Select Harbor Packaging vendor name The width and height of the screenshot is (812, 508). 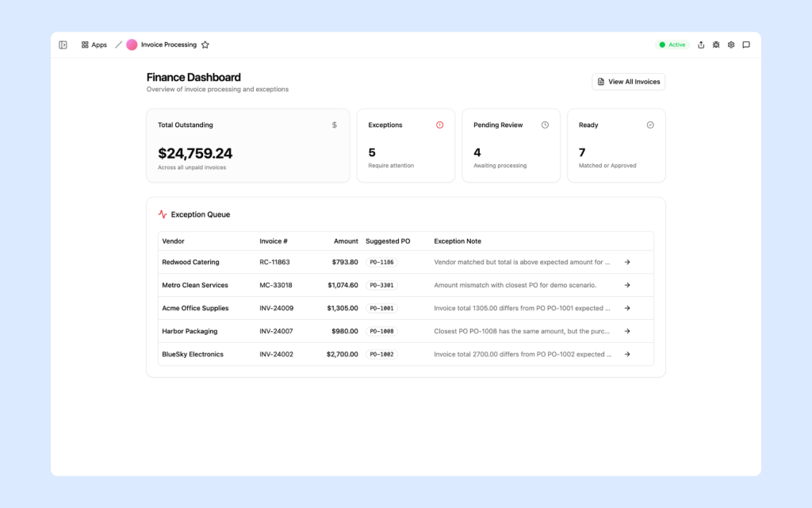click(190, 331)
